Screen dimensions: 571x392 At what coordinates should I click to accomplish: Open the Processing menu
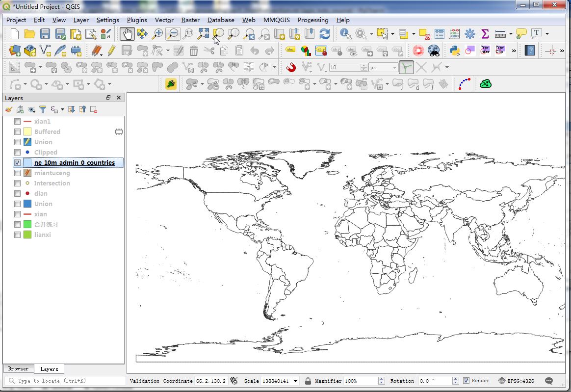(x=313, y=20)
